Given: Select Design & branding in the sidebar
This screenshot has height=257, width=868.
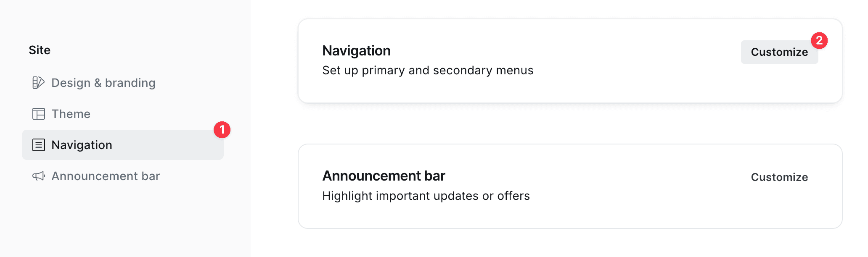Looking at the screenshot, I should tap(103, 83).
